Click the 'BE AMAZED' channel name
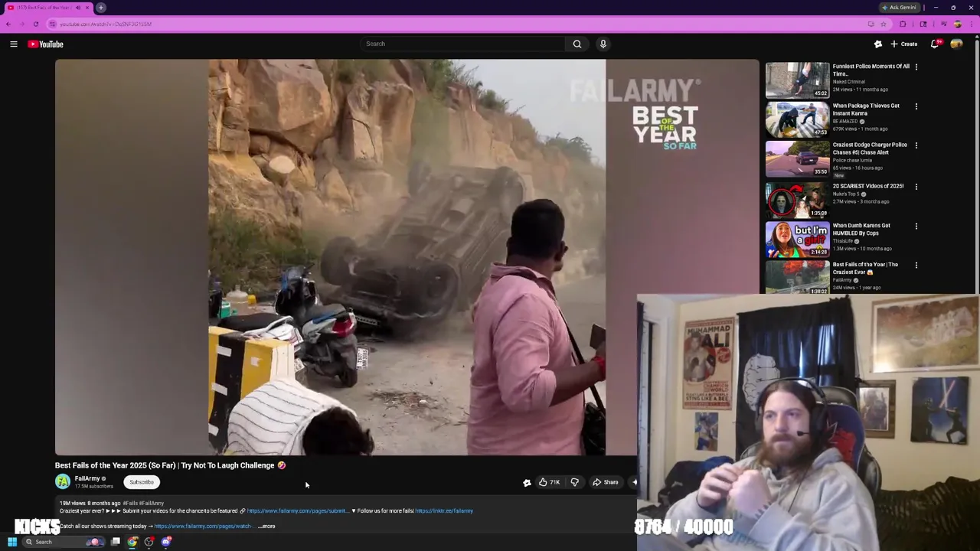This screenshot has height=551, width=980. tap(845, 121)
